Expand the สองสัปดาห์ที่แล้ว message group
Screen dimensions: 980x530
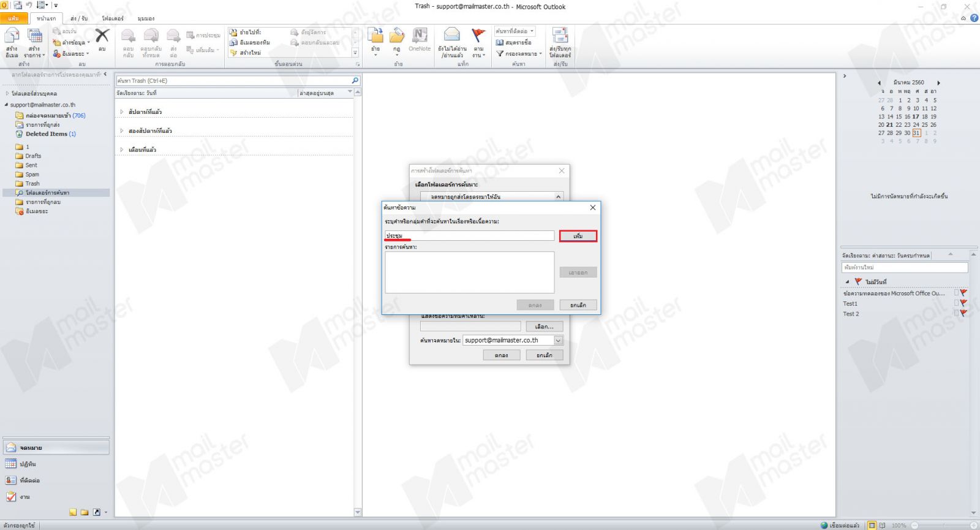coord(121,131)
